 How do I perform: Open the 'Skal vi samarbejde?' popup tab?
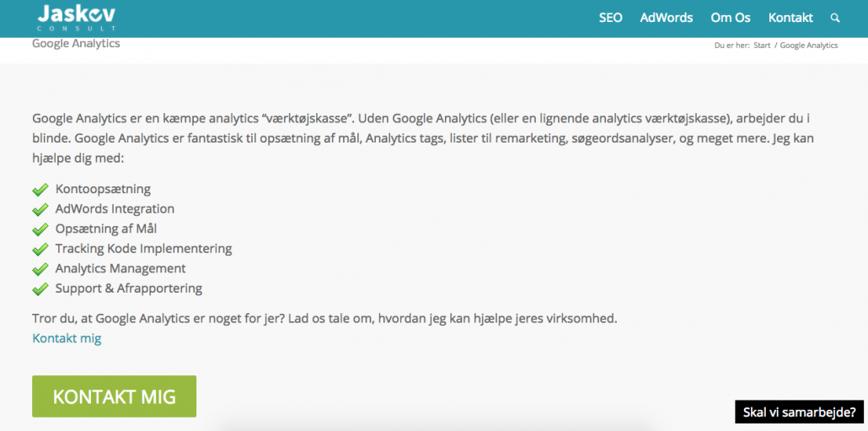tap(800, 412)
